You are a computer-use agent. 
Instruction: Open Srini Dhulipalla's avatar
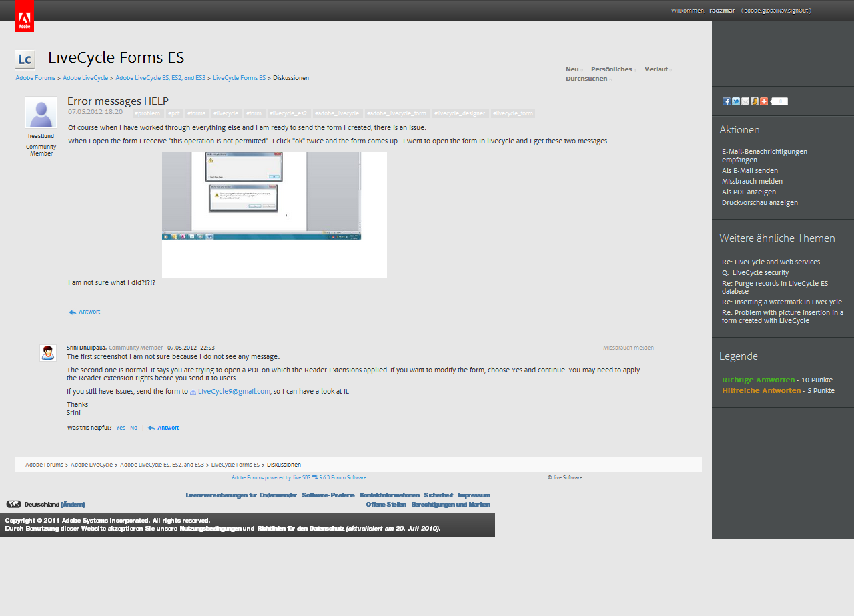(x=47, y=353)
